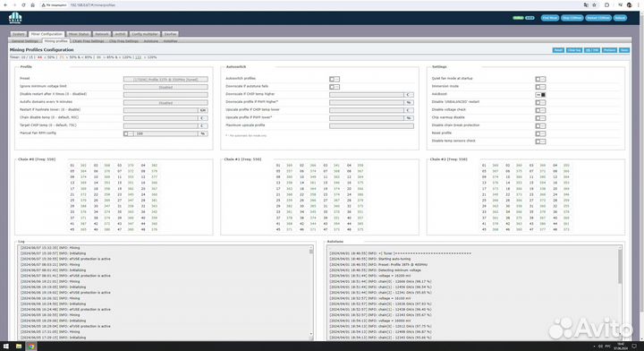
Task: Click Chain disable temp input field
Action: pos(161,118)
